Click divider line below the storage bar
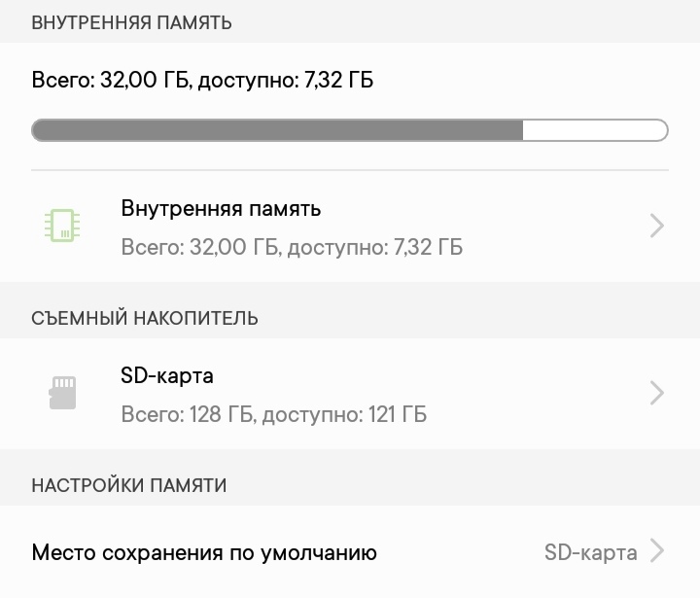700x598 pixels. (350, 170)
